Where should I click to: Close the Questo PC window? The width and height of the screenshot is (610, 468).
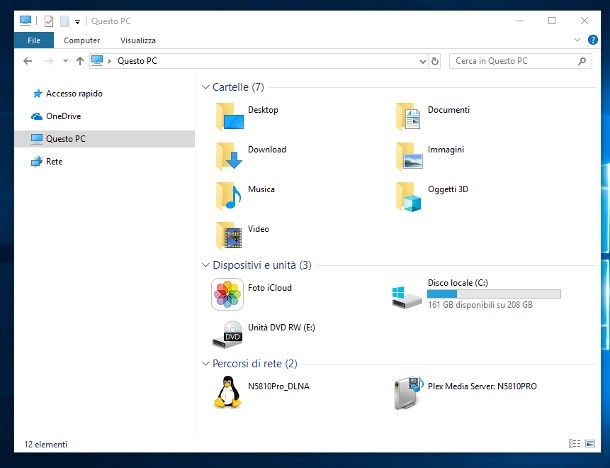click(584, 21)
